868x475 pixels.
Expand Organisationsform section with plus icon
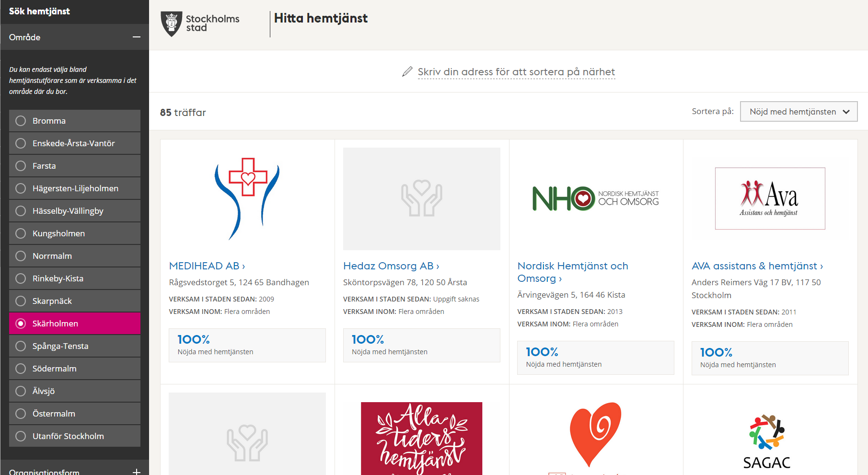pos(137,472)
